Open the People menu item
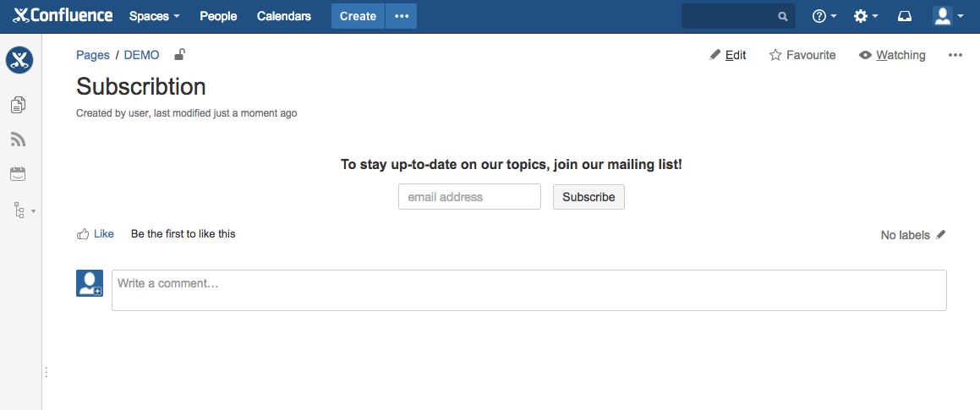 point(218,16)
